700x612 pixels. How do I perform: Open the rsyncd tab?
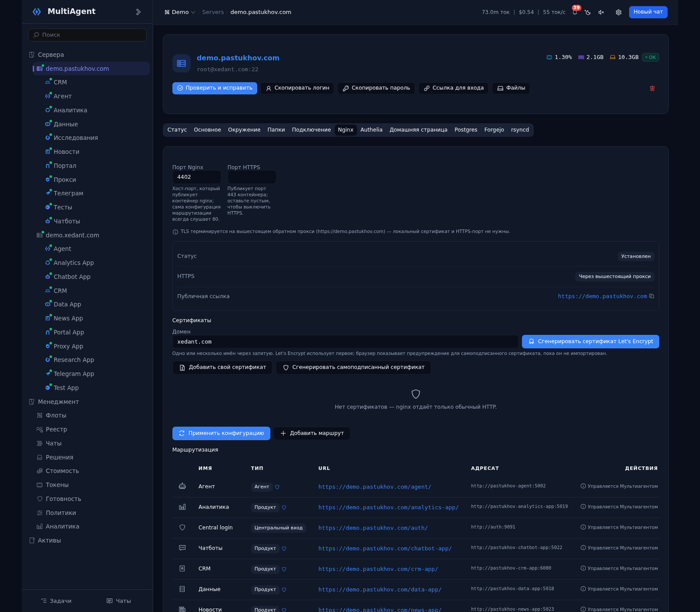point(520,130)
